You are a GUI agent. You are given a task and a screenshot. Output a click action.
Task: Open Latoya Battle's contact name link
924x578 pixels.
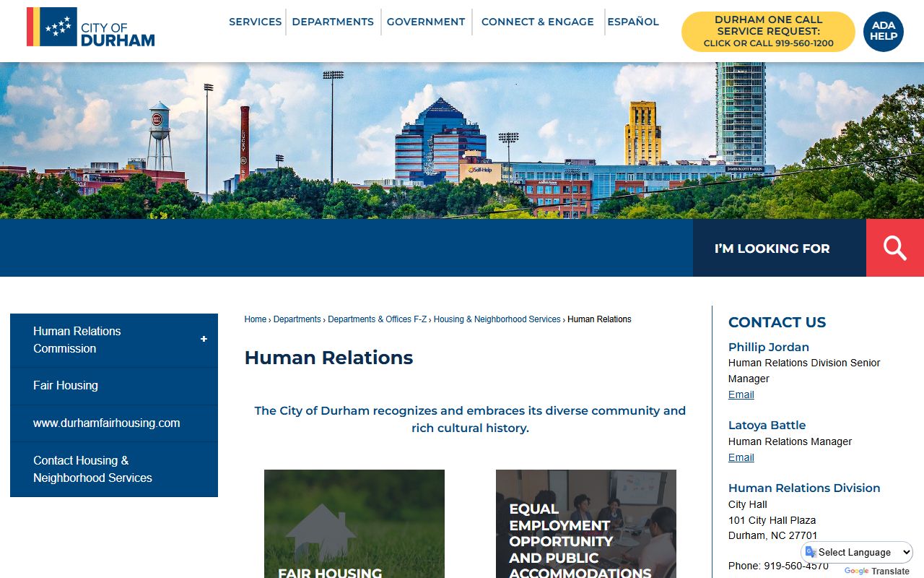pos(767,425)
